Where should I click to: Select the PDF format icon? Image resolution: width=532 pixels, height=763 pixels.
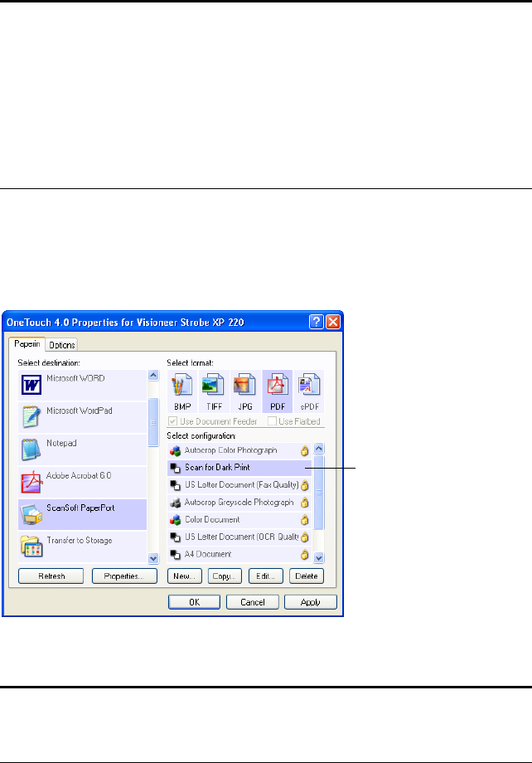[277, 385]
